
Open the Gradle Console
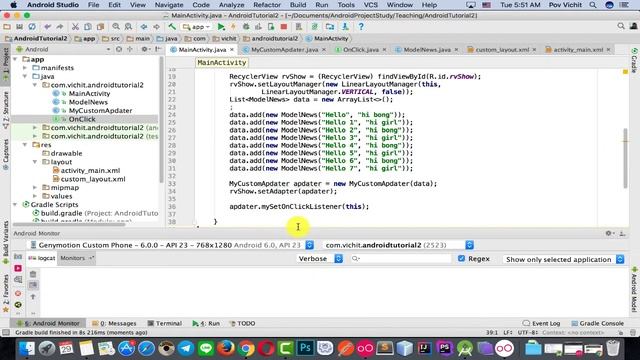[x=598, y=323]
